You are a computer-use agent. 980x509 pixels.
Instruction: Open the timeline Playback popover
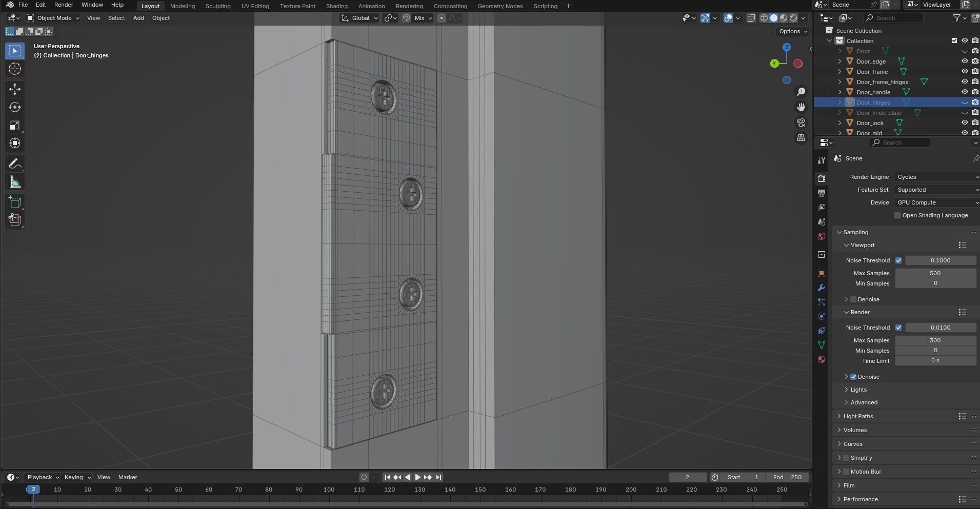tap(43, 477)
